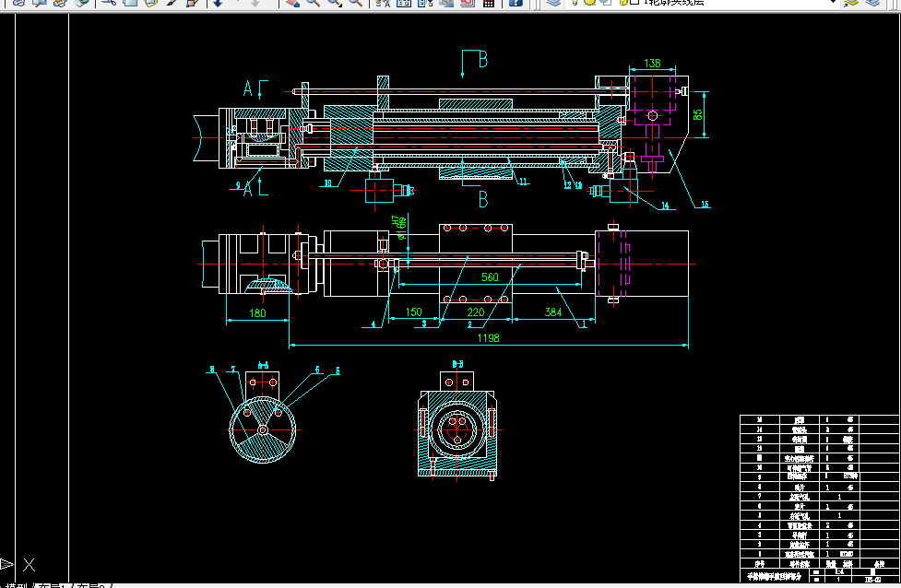The width and height of the screenshot is (901, 588).
Task: Click the Paste clipboard icon
Action: tap(150, 2)
